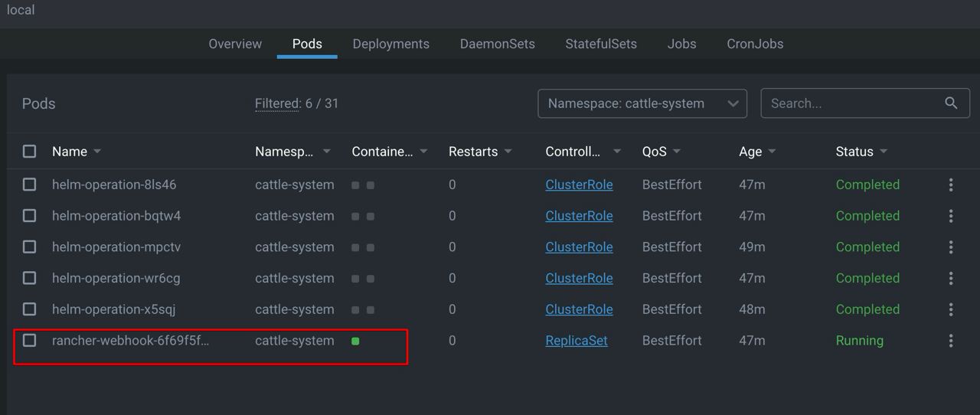The height and width of the screenshot is (415, 980).
Task: Open actions menu for helm-operation-bqtw4
Action: [x=951, y=216]
